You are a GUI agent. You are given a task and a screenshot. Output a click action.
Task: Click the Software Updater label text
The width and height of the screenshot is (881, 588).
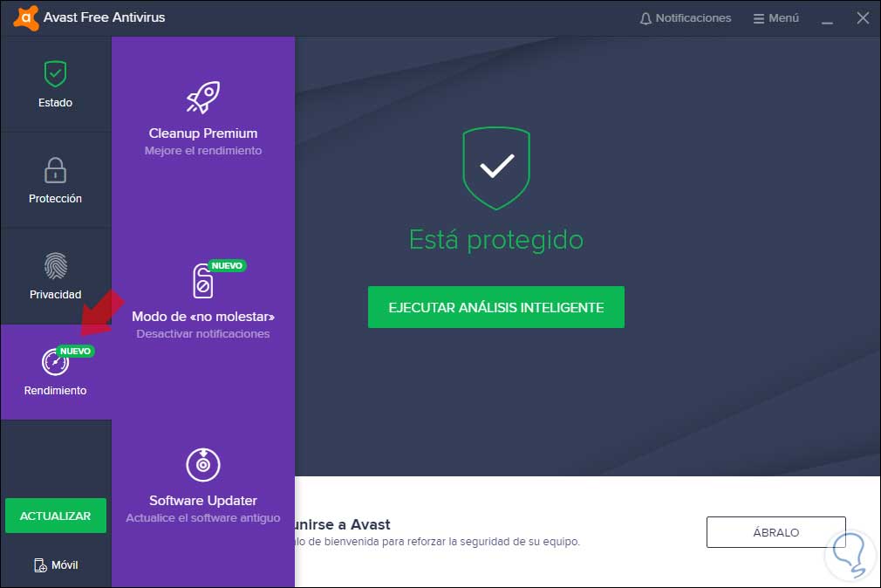click(203, 500)
